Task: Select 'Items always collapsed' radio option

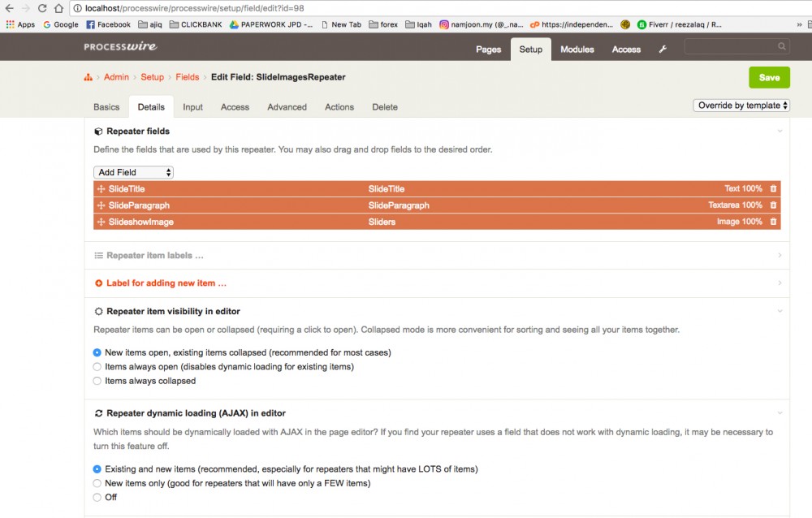Action: pyautogui.click(x=97, y=381)
